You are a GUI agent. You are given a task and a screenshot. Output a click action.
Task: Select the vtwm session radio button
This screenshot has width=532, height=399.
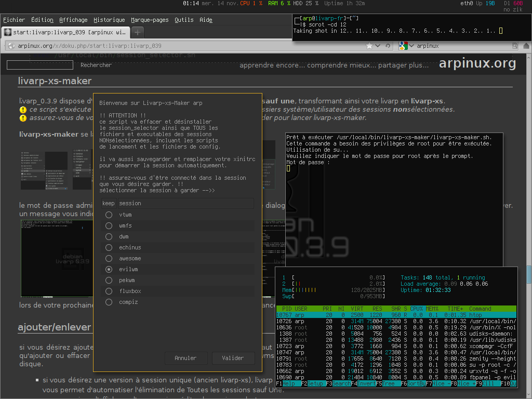[x=109, y=215]
